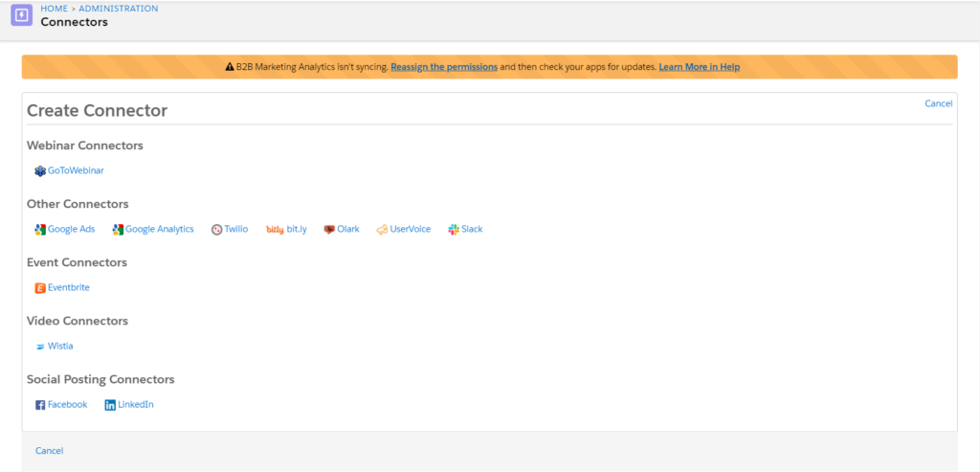This screenshot has width=980, height=472.
Task: Open the bit.ly connector link
Action: tap(297, 229)
